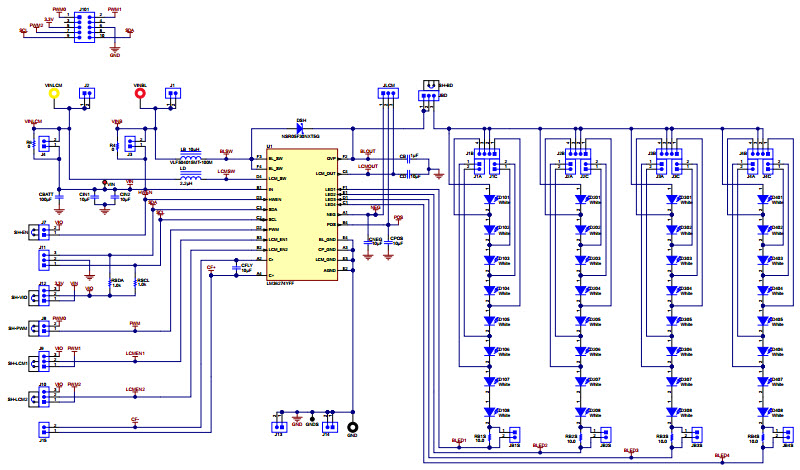Click the yellow VINLCM test point

point(54,95)
